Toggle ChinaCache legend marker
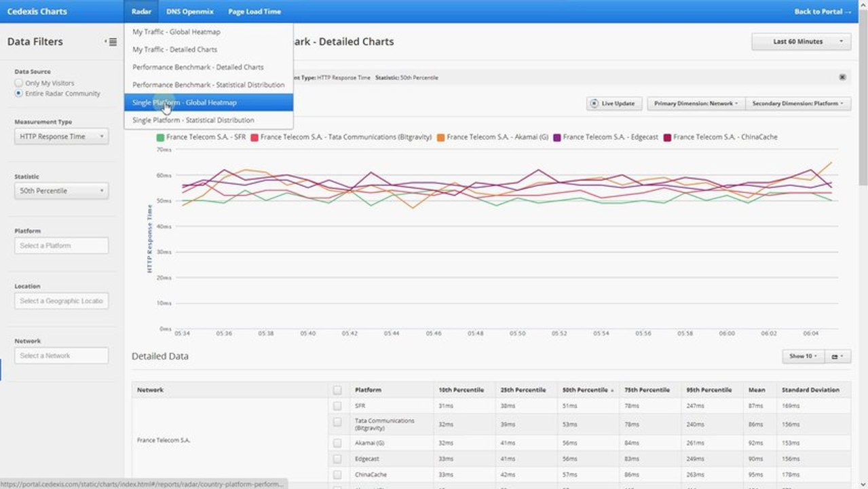The height and width of the screenshot is (489, 868). coord(667,137)
